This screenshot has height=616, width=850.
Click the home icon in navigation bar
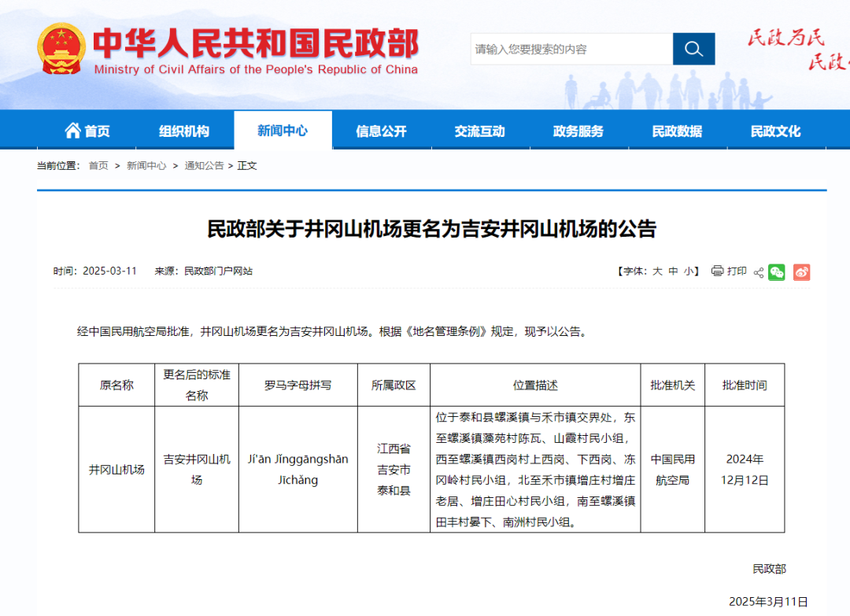72,131
